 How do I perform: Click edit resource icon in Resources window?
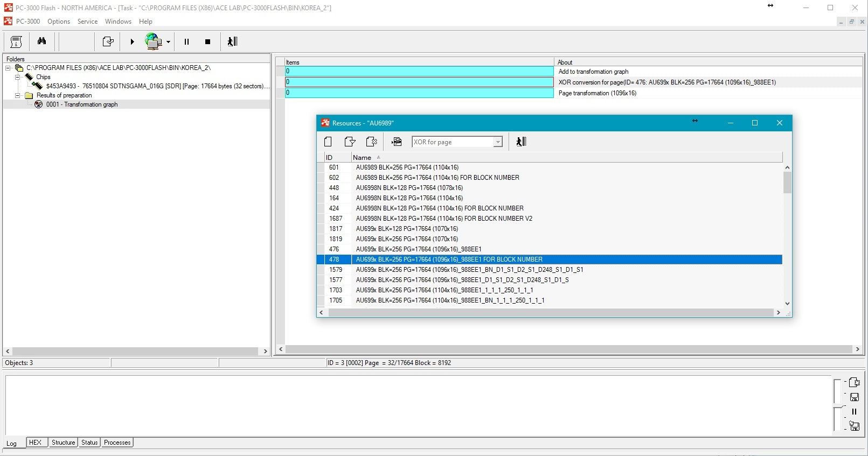[371, 142]
